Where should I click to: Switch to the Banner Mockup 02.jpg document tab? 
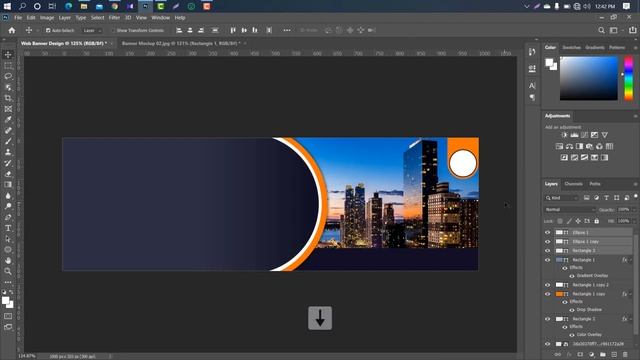coord(181,43)
